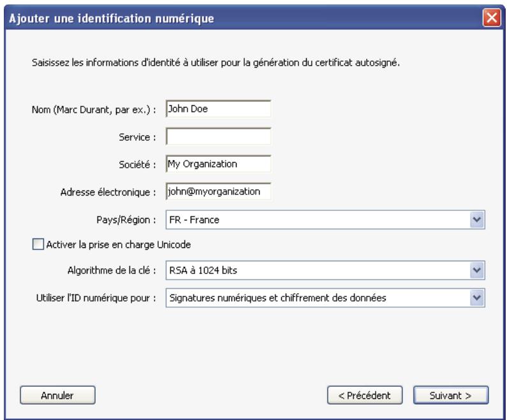Click the Société label

pyautogui.click(x=137, y=165)
